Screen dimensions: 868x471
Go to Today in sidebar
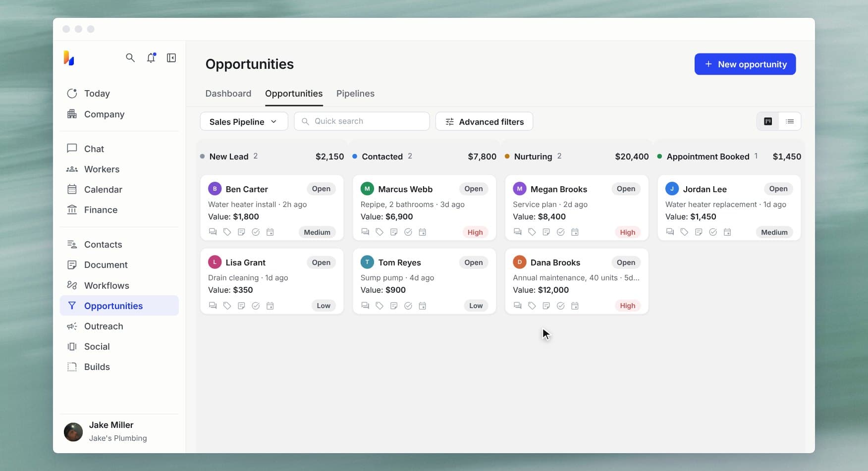(119, 94)
